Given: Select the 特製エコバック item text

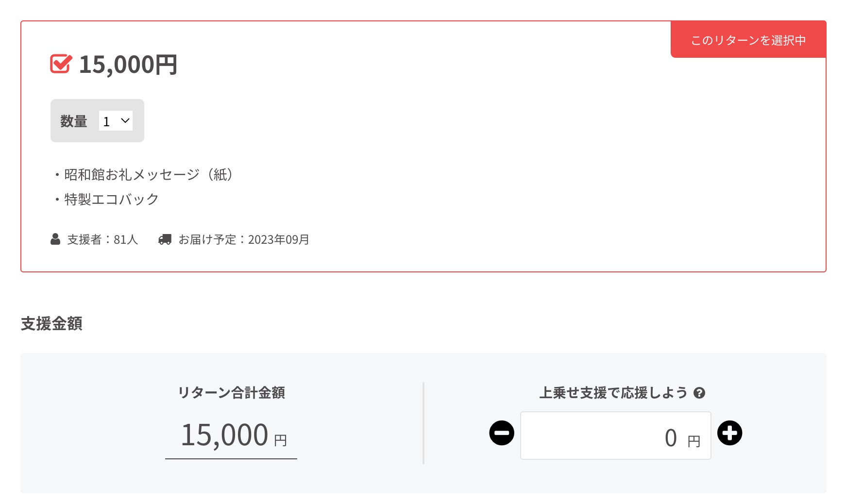Looking at the screenshot, I should point(111,199).
